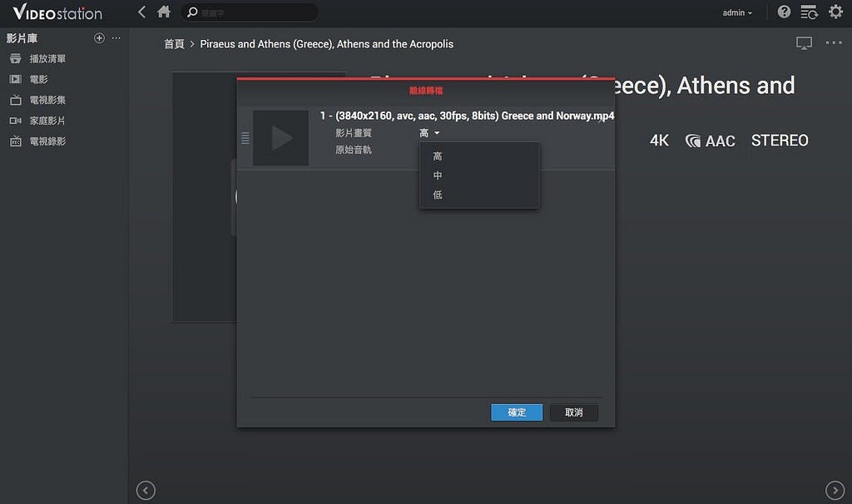Open the transcode task list icon
Image resolution: width=852 pixels, height=504 pixels.
809,12
